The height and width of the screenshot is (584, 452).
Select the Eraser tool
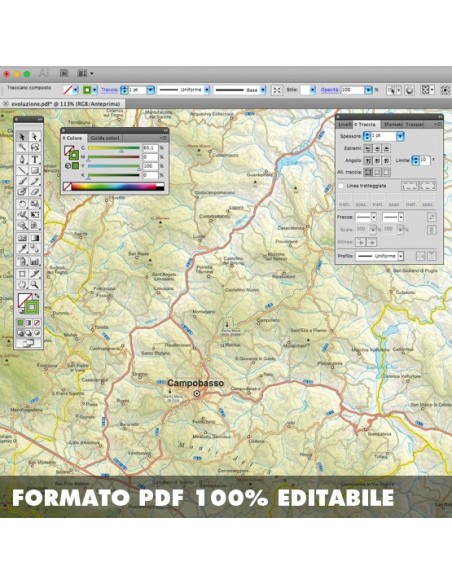tap(35, 191)
